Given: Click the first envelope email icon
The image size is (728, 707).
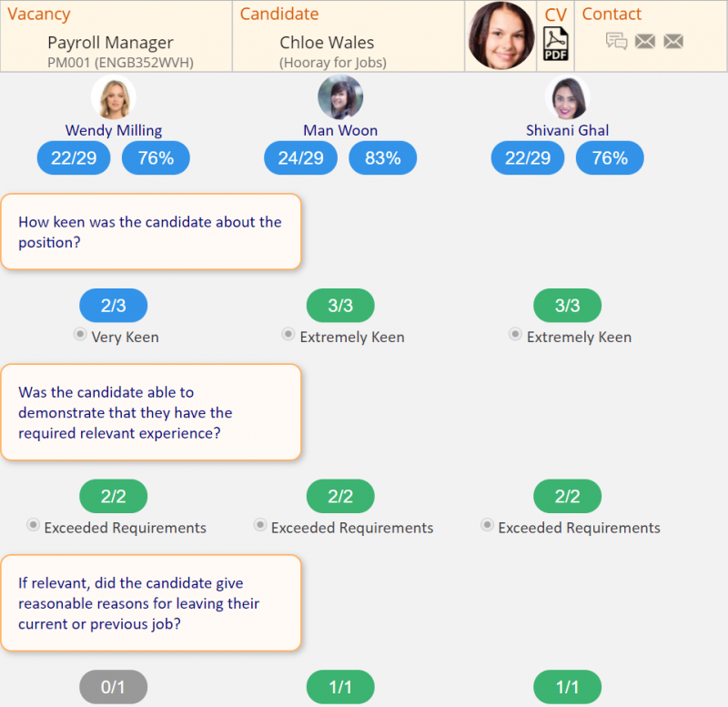Looking at the screenshot, I should pyautogui.click(x=645, y=41).
